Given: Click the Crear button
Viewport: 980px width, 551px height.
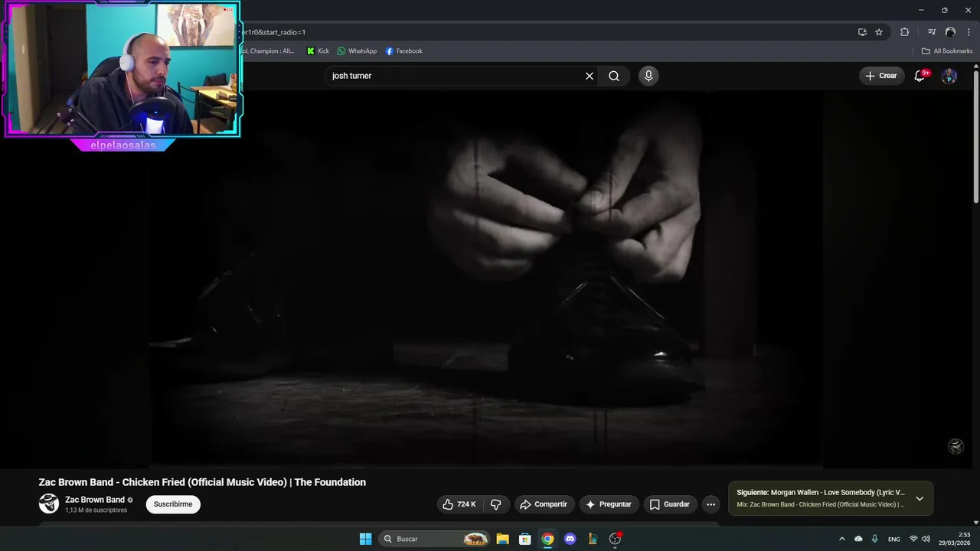Looking at the screenshot, I should click(x=881, y=76).
